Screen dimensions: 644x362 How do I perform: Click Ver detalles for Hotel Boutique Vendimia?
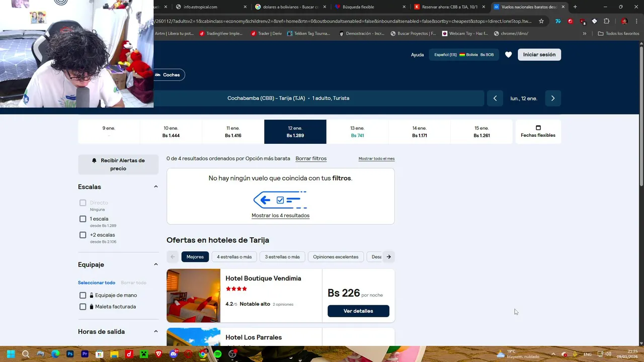(358, 311)
